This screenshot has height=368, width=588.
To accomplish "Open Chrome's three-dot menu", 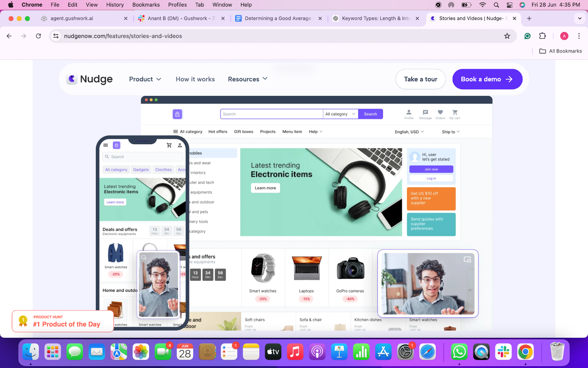I will pos(579,36).
